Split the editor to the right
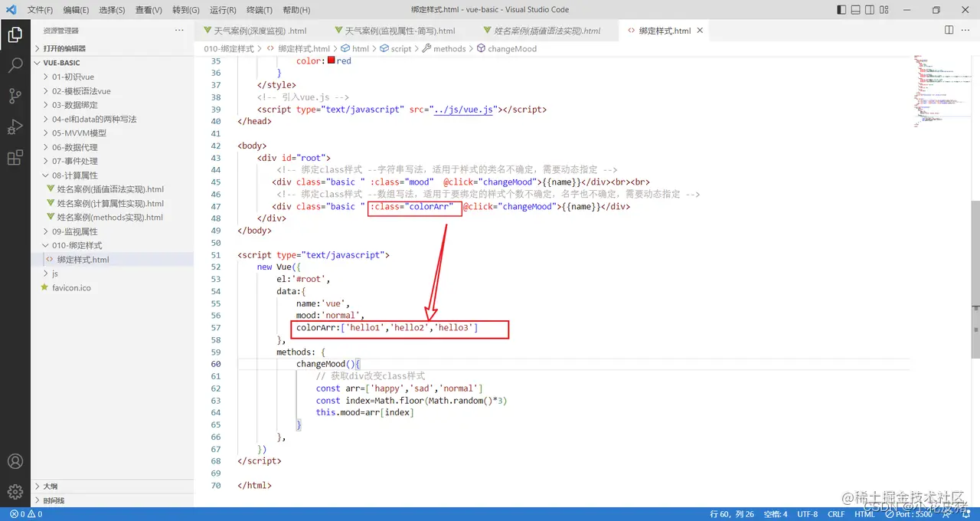The height and width of the screenshot is (521, 980). 949,31
